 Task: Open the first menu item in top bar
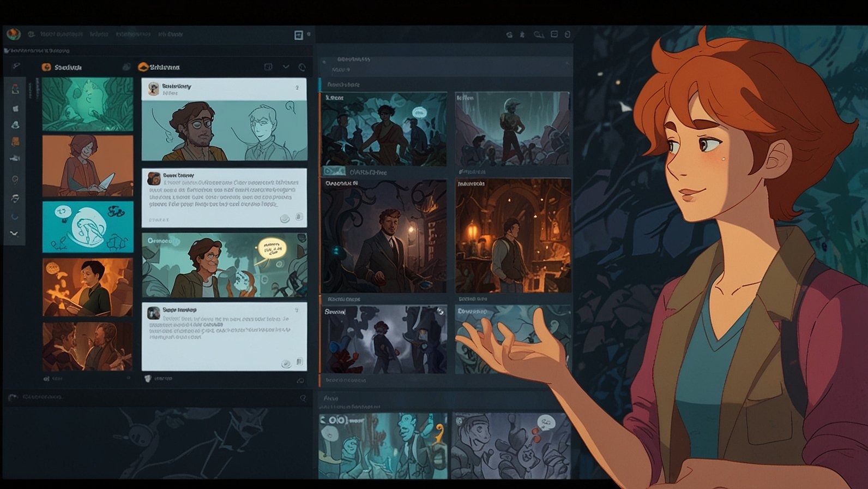click(62, 34)
